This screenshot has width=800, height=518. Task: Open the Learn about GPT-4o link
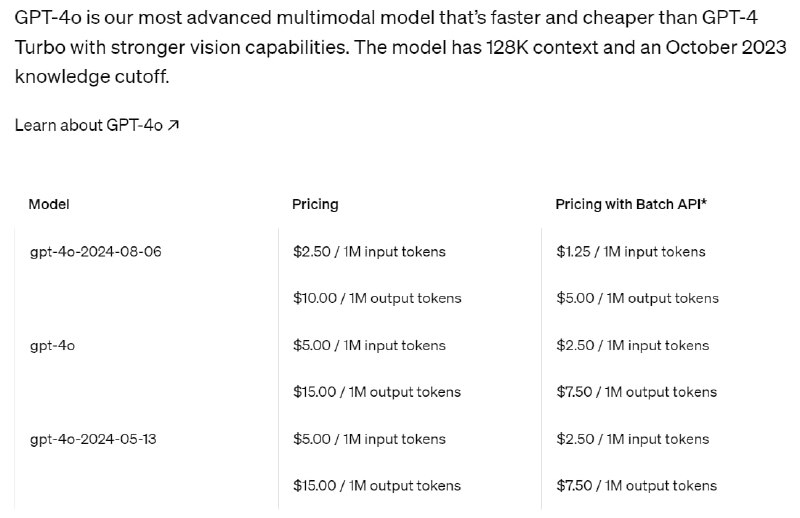coord(88,125)
